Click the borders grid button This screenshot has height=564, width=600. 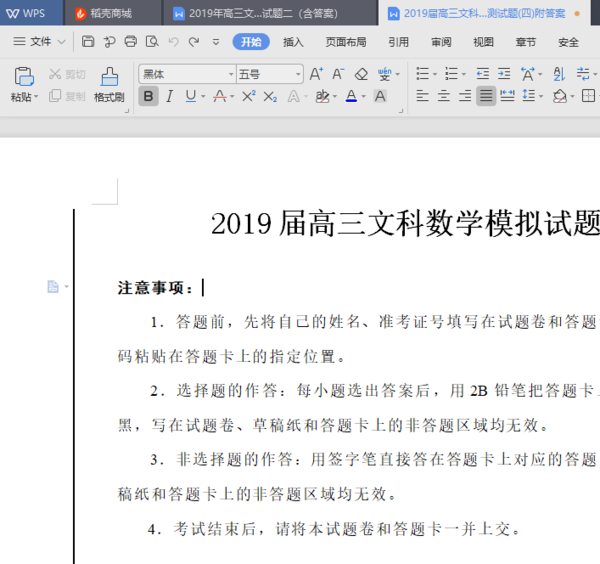(588, 96)
